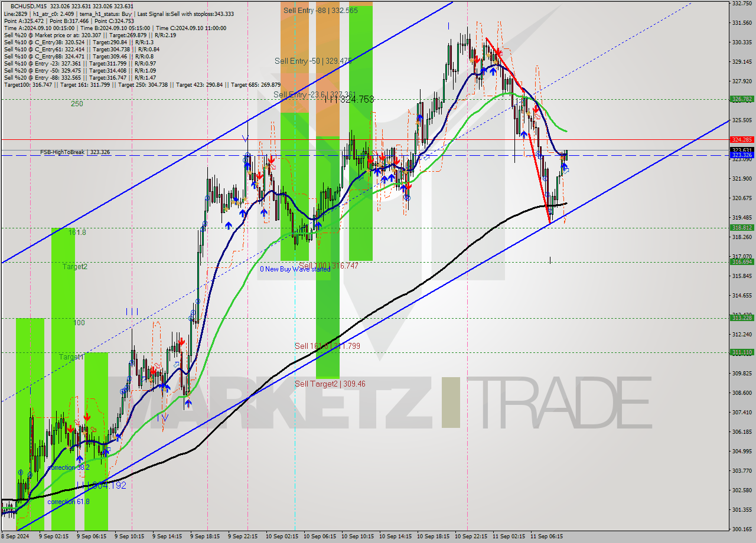Image resolution: width=756 pixels, height=543 pixels.
Task: Click the 330.335 price axis value
Action: click(742, 42)
